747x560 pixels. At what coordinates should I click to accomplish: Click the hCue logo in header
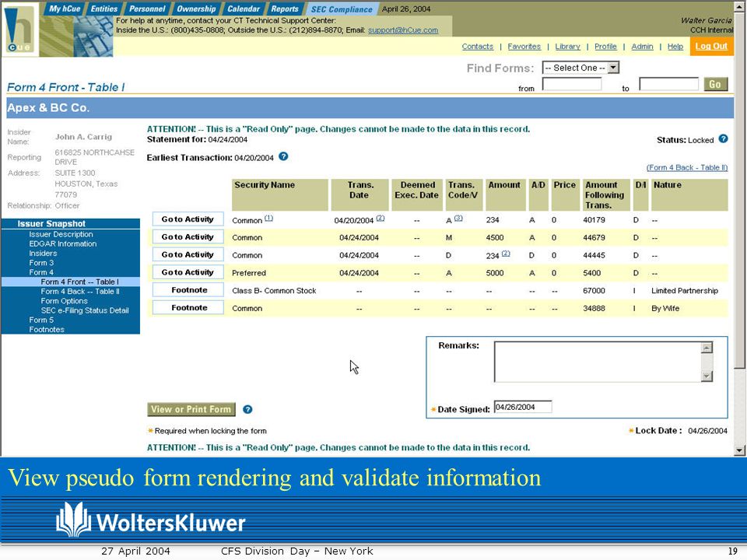[19, 30]
